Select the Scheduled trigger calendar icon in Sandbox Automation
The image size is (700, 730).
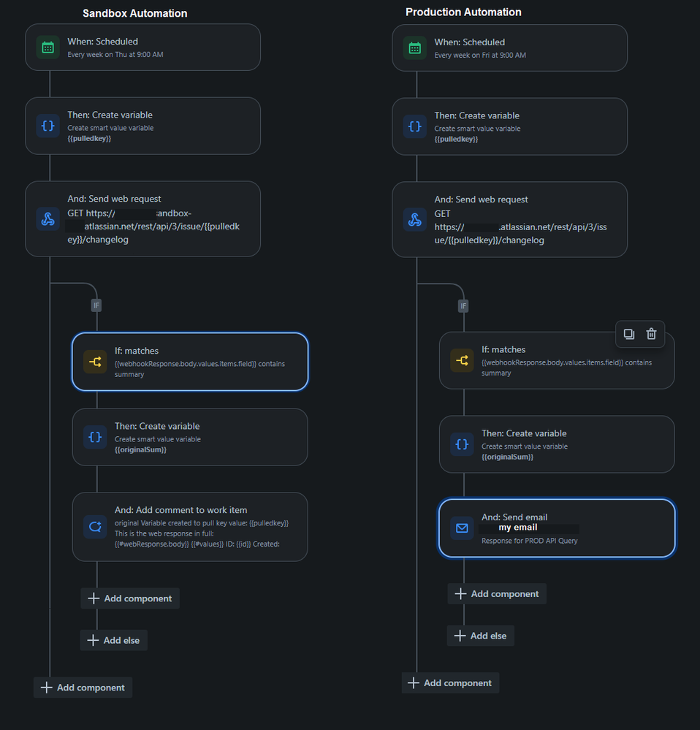(x=47, y=47)
